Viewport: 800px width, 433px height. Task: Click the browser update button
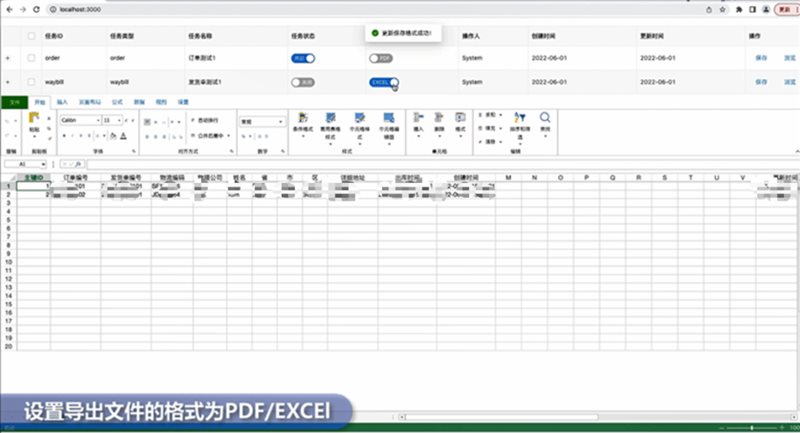(786, 10)
